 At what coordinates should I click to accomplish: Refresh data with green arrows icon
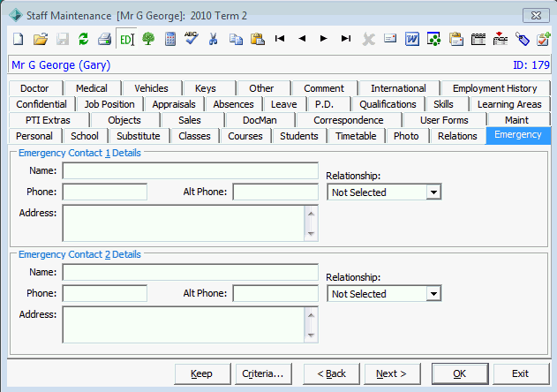[x=84, y=38]
